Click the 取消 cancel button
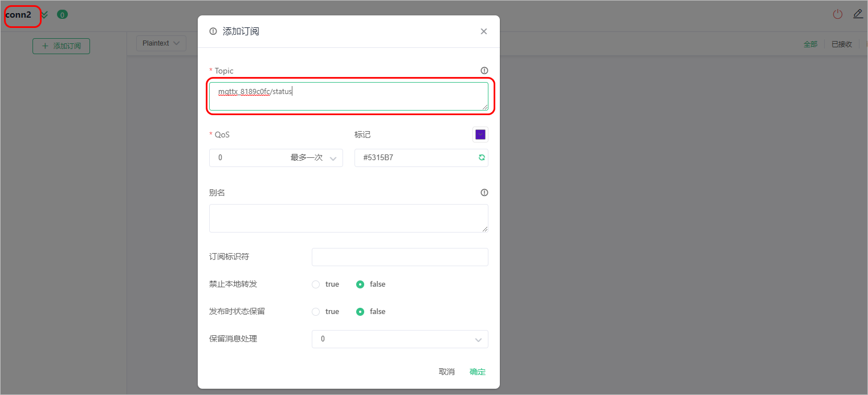 point(447,372)
